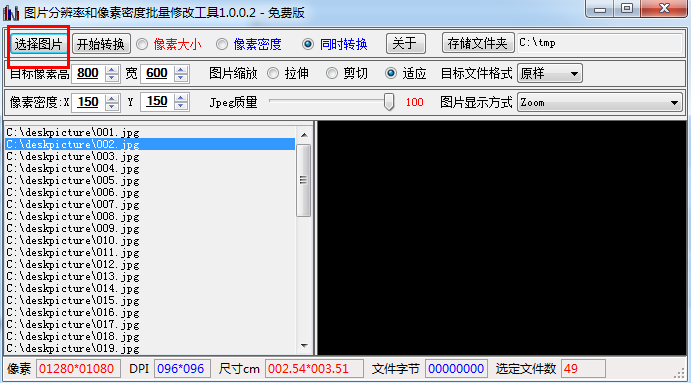Click file list scroll up arrow
The image size is (691, 383).
tap(304, 135)
